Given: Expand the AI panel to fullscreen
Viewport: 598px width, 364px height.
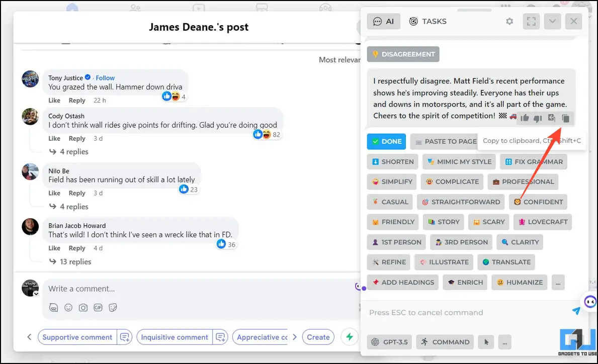Looking at the screenshot, I should 531,21.
